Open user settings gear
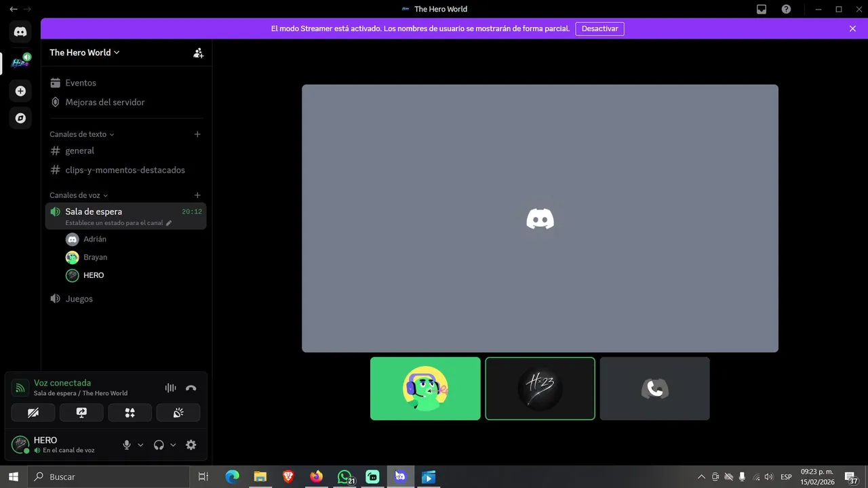Screen dimensions: 868x488 (191, 445)
